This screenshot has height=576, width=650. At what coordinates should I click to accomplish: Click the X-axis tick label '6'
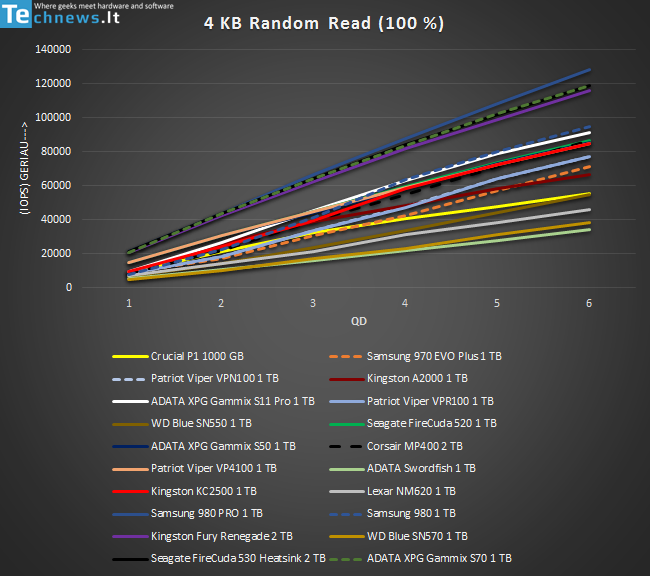(589, 304)
